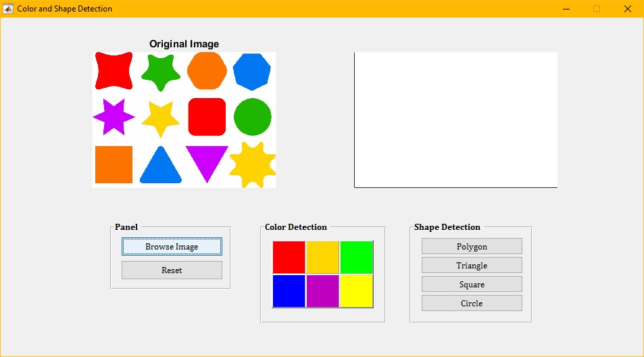Choose the bright green color swatch
The image size is (644, 357).
click(356, 257)
